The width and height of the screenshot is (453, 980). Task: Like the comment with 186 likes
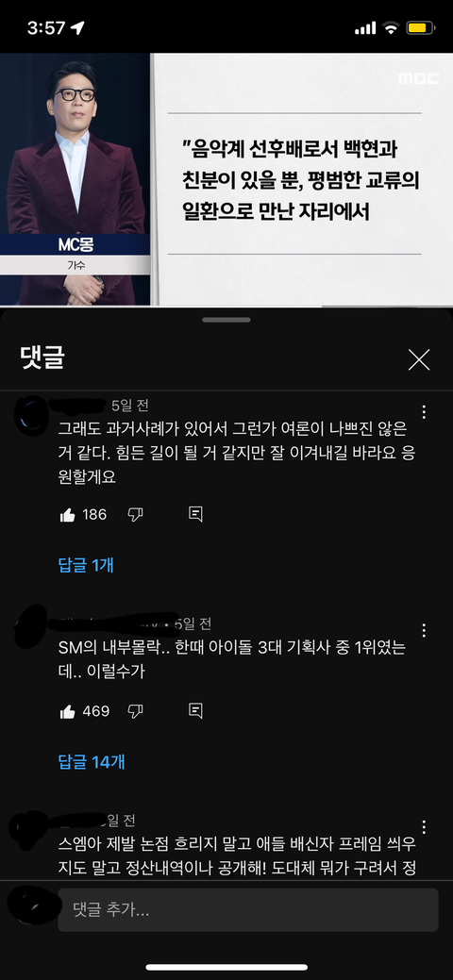pyautogui.click(x=68, y=515)
